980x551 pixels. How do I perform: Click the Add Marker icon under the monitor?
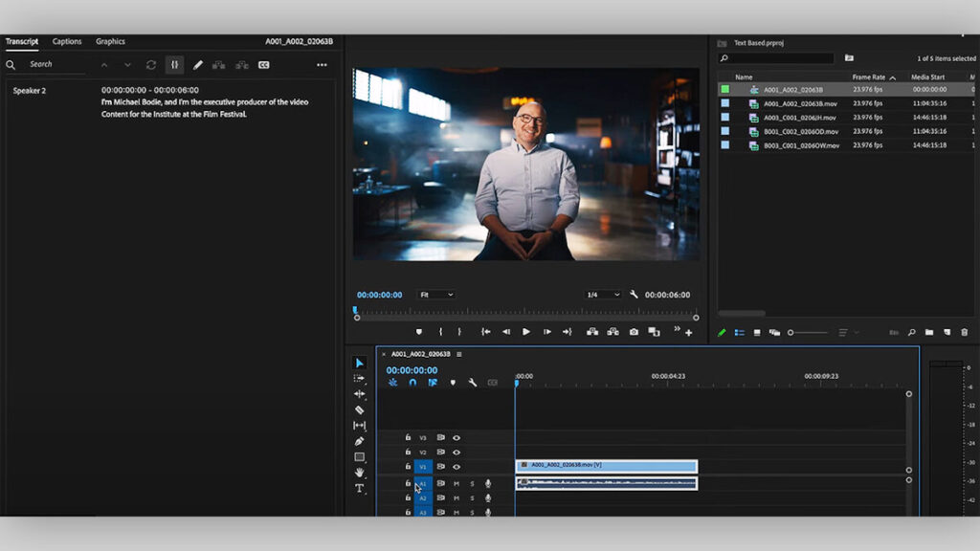click(419, 332)
